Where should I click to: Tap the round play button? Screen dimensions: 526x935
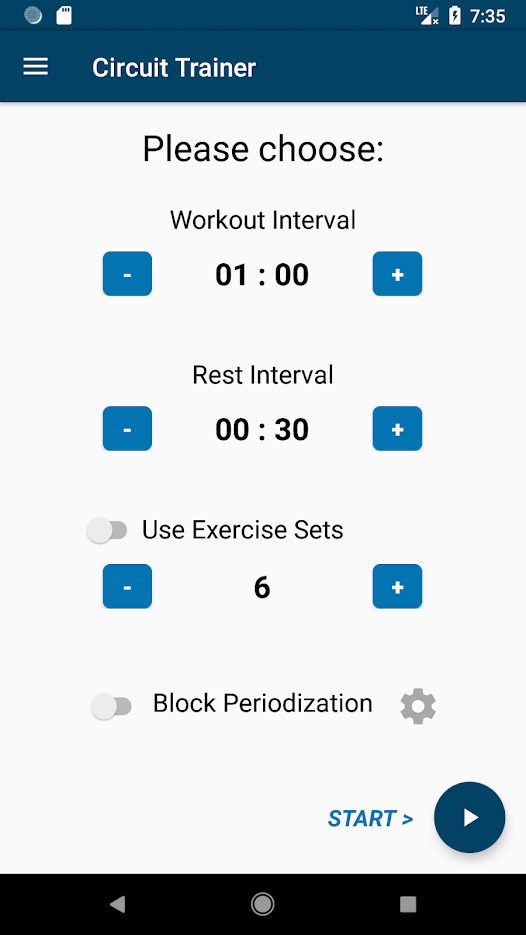[469, 818]
